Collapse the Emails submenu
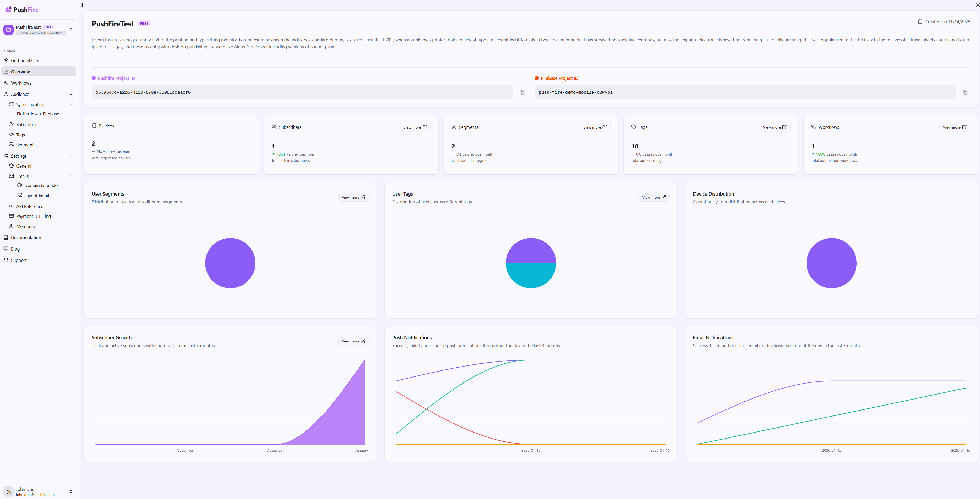 (71, 176)
